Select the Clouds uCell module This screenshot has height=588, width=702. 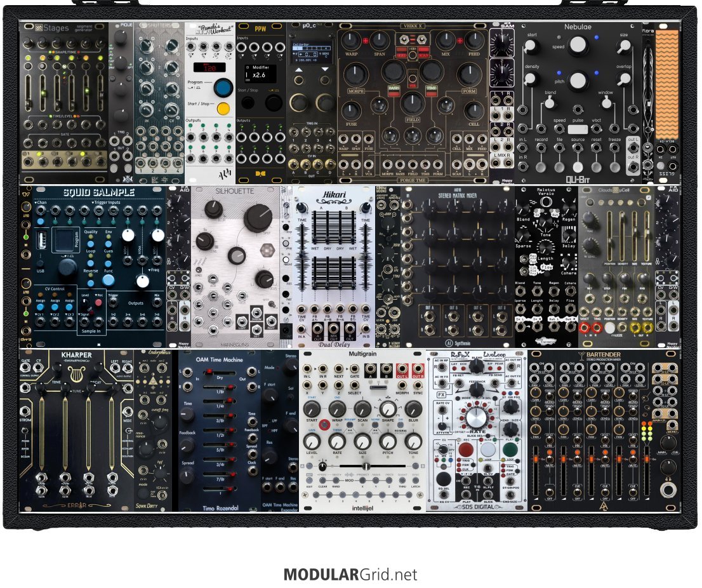pyautogui.click(x=616, y=267)
